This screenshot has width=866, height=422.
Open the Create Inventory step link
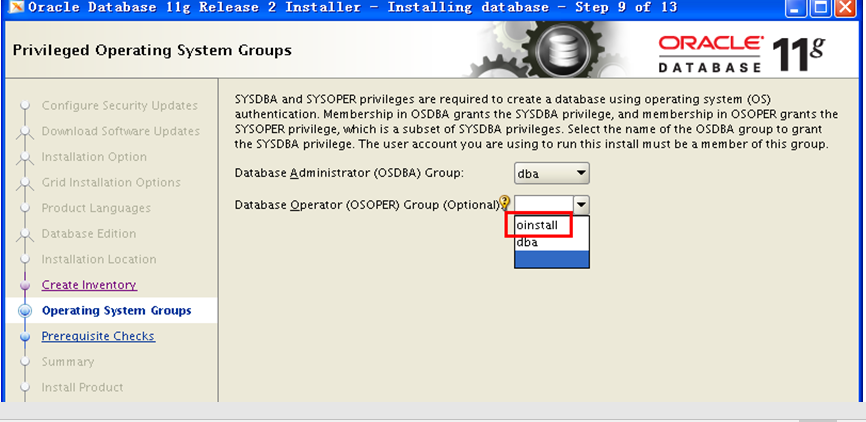click(89, 285)
